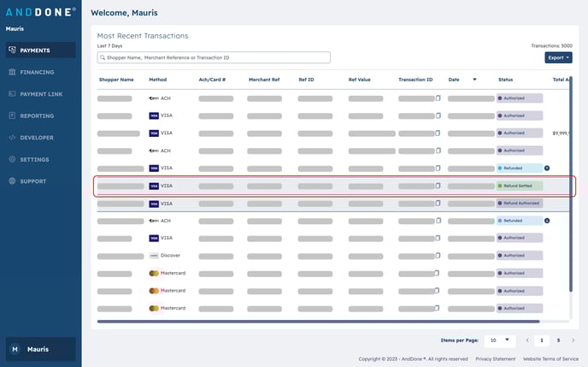Click the Financing bank icon in sidebar
The width and height of the screenshot is (588, 367).
pyautogui.click(x=12, y=72)
